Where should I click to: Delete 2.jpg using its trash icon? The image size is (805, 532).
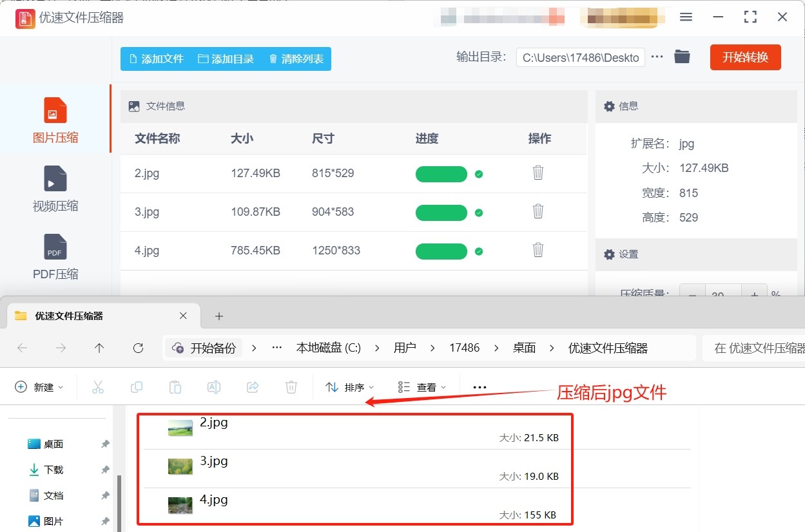tap(538, 173)
